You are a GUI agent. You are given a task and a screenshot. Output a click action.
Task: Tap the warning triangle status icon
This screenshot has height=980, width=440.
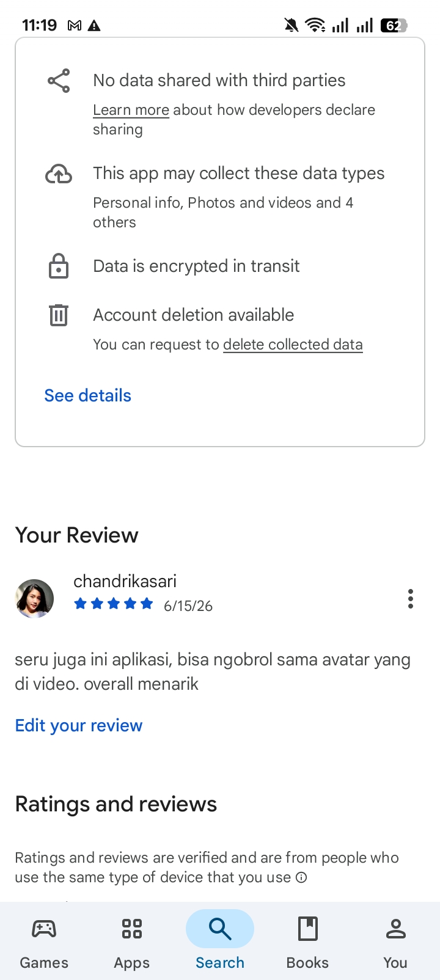94,25
